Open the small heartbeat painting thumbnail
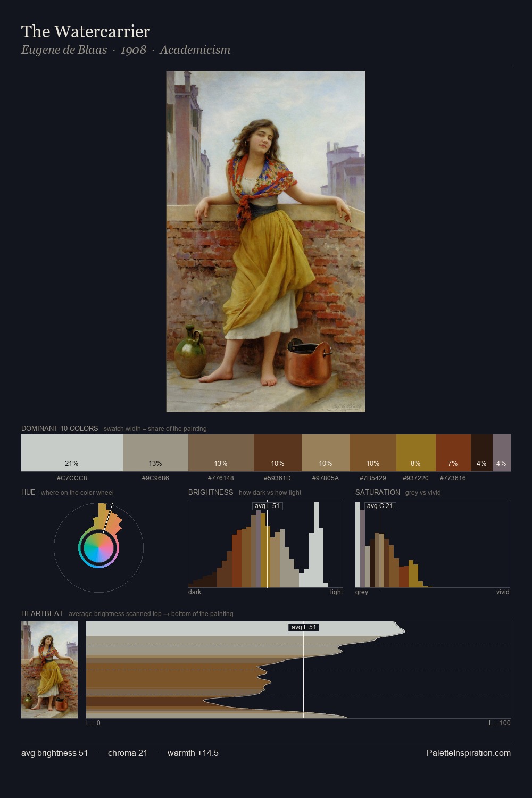This screenshot has width=532, height=798. click(x=49, y=670)
